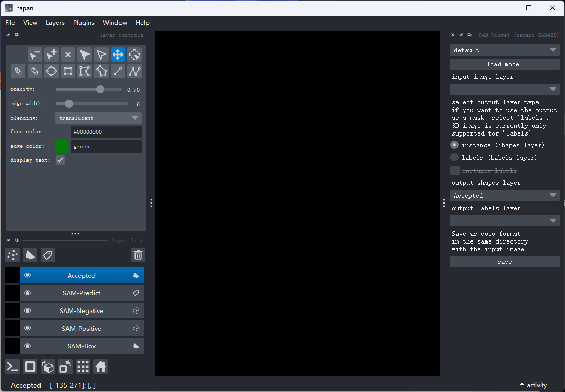The width and height of the screenshot is (565, 392).
Task: Create a new labels layer
Action: pyautogui.click(x=48, y=255)
